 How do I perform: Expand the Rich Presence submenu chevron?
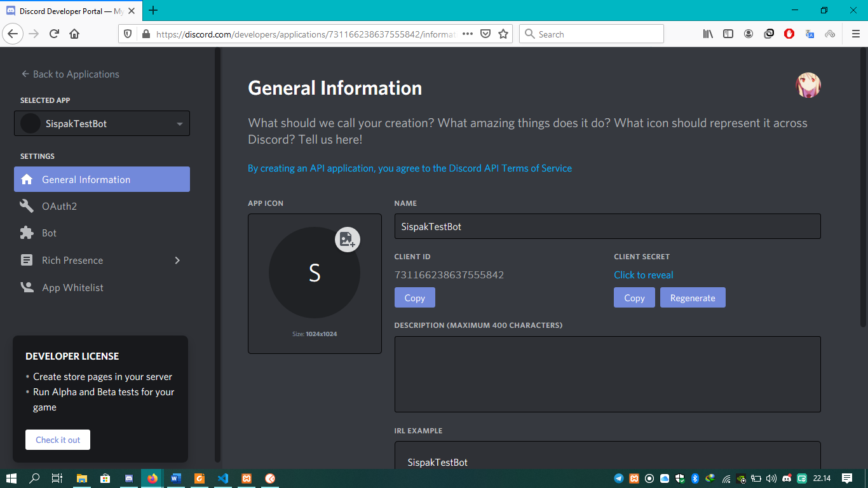coord(177,261)
